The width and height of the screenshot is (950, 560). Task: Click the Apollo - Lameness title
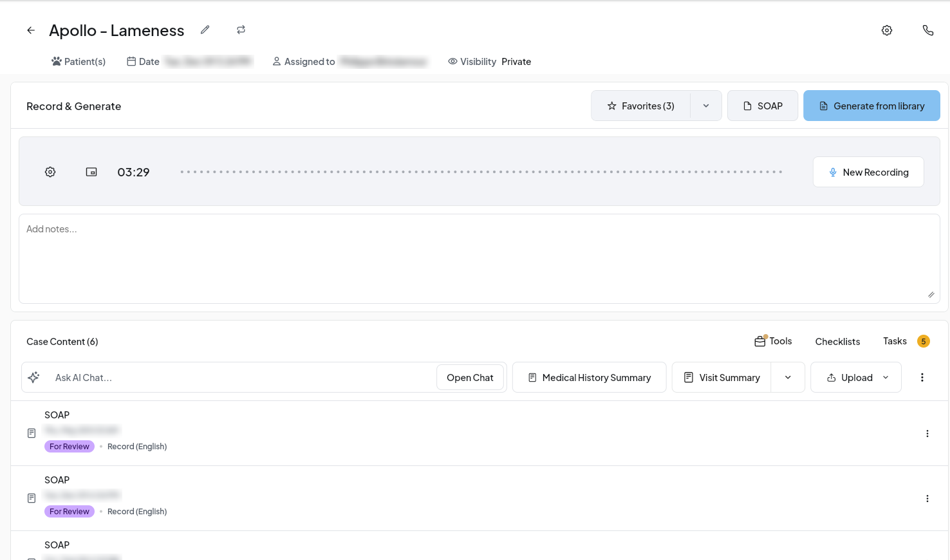pyautogui.click(x=116, y=30)
